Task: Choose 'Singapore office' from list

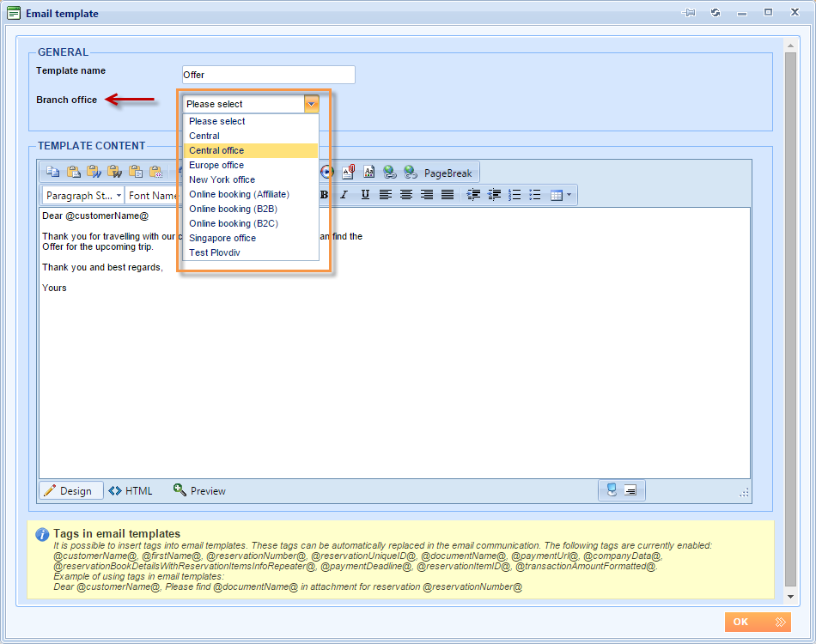Action: pyautogui.click(x=251, y=238)
